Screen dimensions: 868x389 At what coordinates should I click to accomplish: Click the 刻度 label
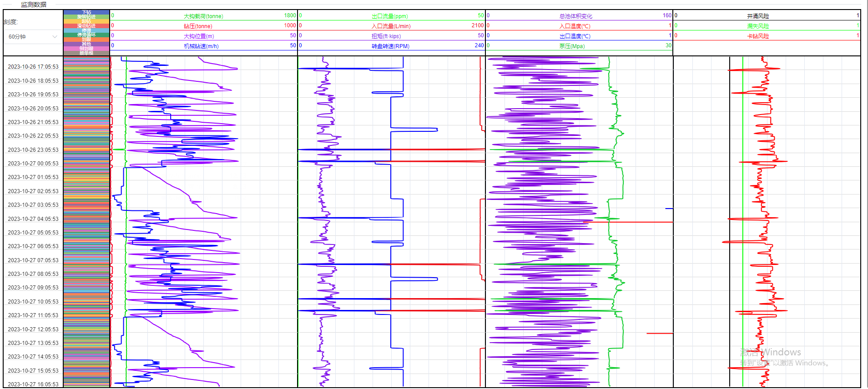tap(10, 22)
